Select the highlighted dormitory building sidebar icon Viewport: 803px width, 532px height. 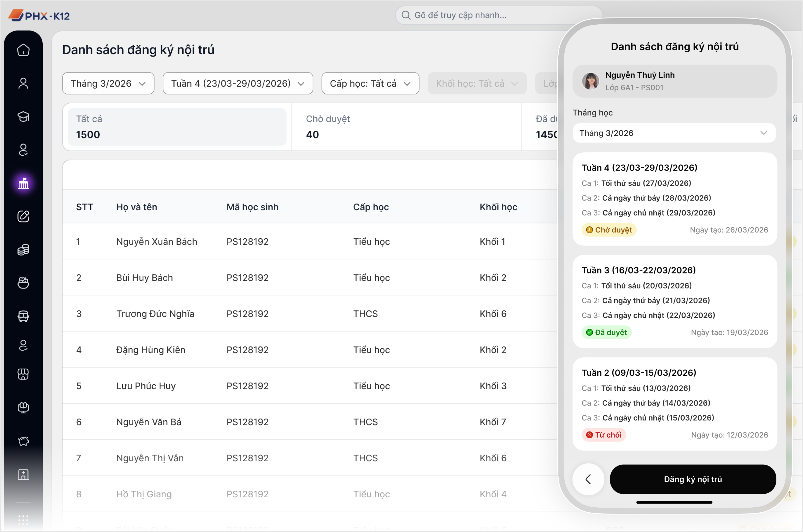click(x=23, y=183)
